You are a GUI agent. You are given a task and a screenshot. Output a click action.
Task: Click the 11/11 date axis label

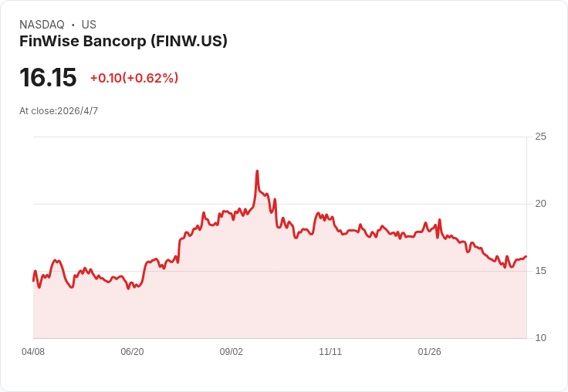[330, 351]
